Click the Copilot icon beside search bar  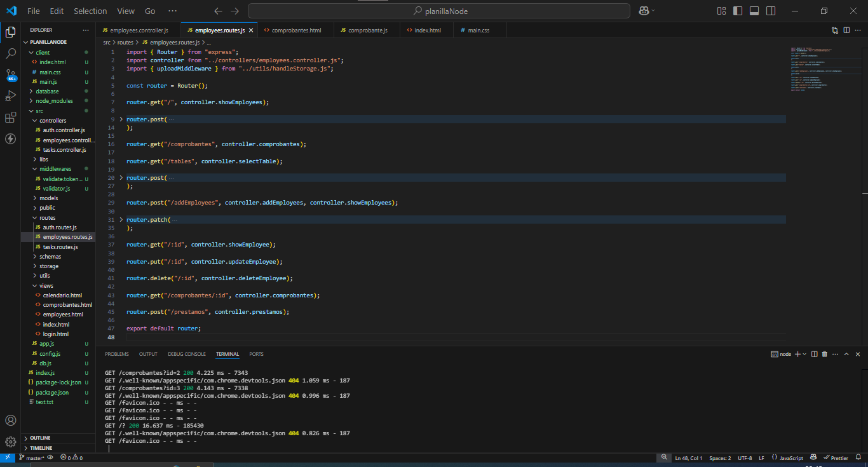coord(644,11)
